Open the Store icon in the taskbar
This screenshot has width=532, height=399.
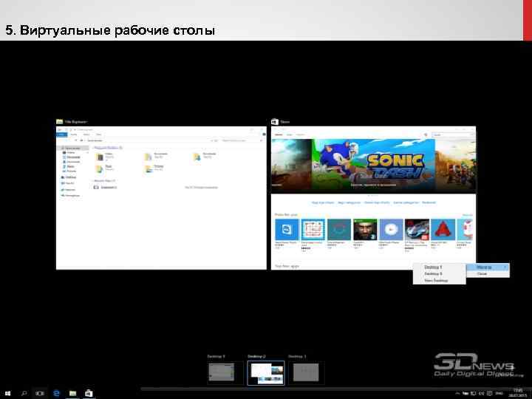89,393
